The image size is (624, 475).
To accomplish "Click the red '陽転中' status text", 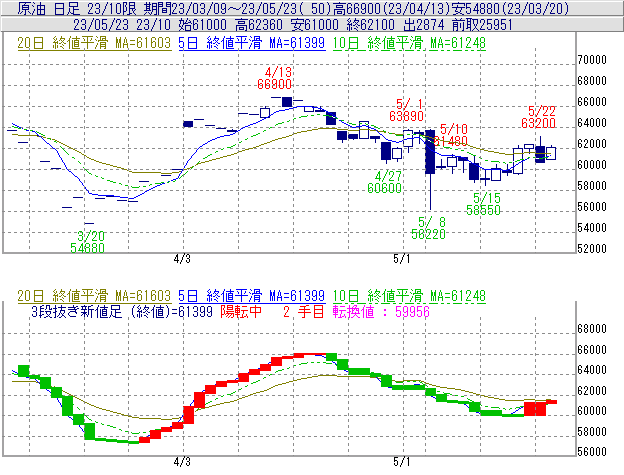I will pyautogui.click(x=241, y=311).
